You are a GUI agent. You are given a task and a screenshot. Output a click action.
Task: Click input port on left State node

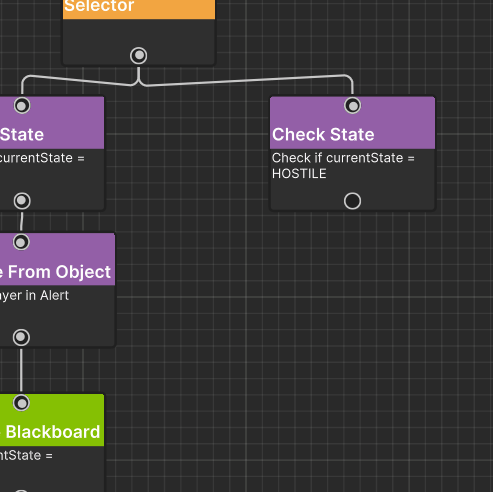tap(22, 106)
